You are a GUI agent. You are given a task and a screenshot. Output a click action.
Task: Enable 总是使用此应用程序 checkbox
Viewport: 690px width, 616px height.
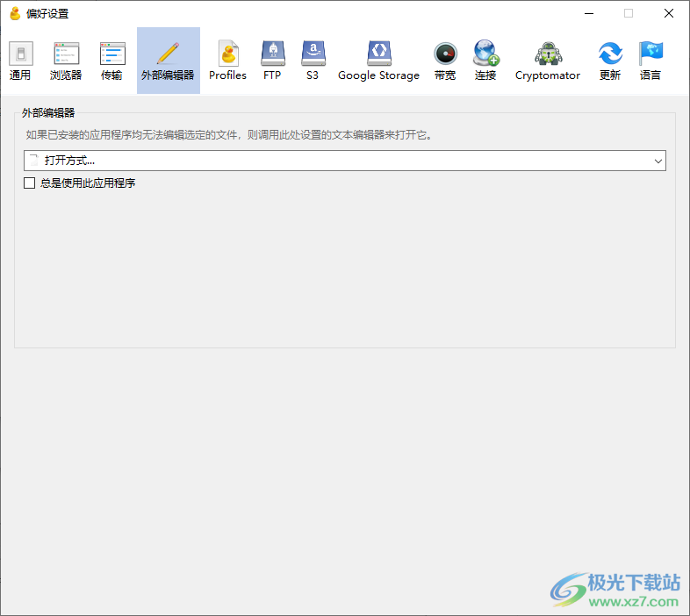30,183
